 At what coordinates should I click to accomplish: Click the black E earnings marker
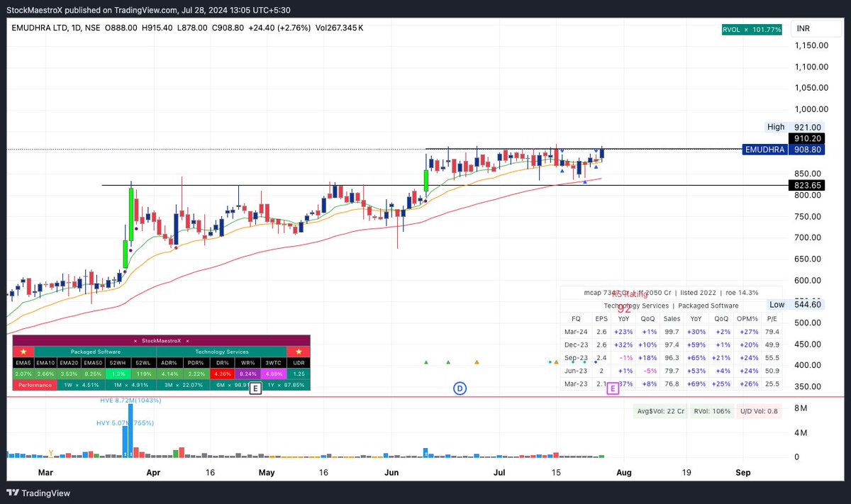pyautogui.click(x=255, y=388)
